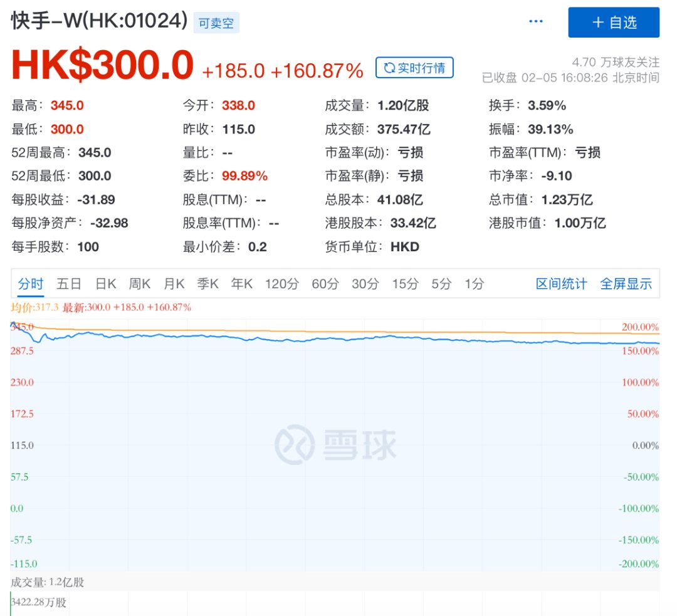Click 均价:317.3 label above chart
The image size is (677, 616).
coord(34,307)
